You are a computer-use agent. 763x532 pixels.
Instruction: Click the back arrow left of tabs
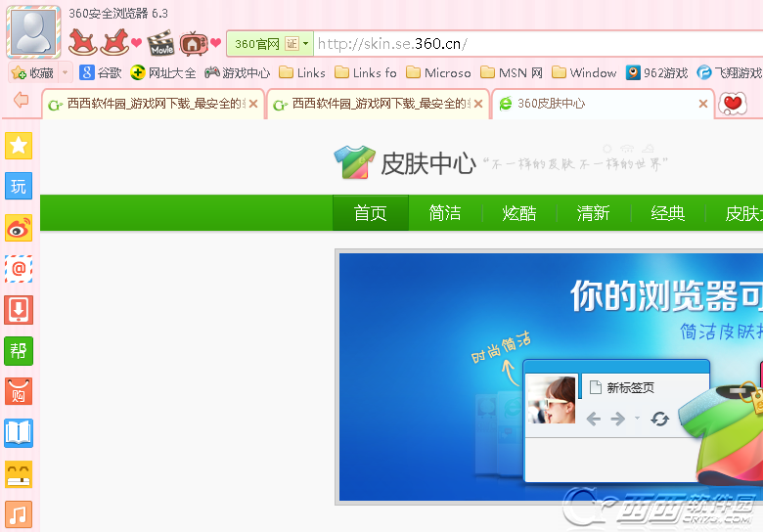21,100
